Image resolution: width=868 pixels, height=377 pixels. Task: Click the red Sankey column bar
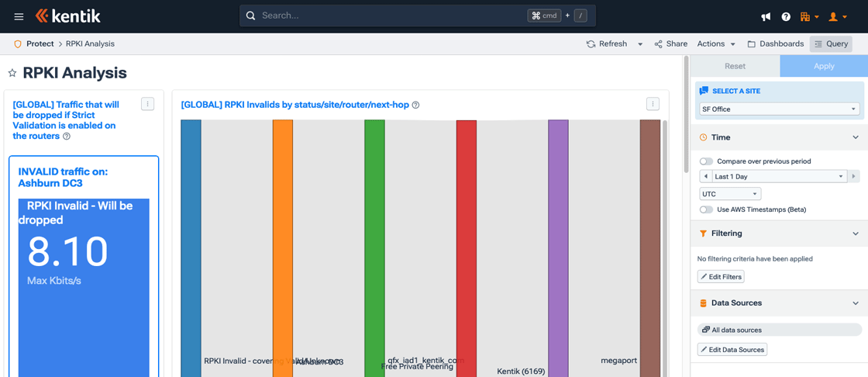[x=466, y=248]
